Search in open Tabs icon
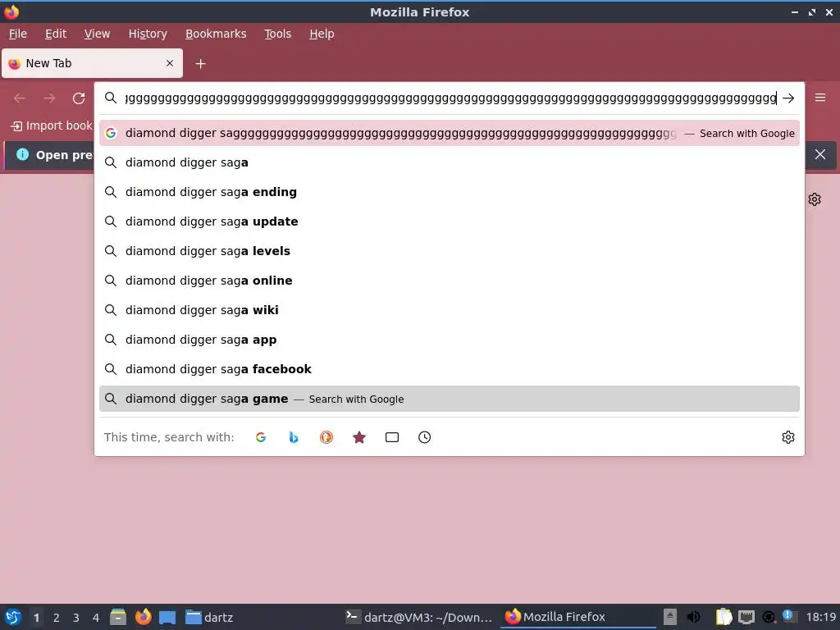The height and width of the screenshot is (630, 840). pos(391,437)
